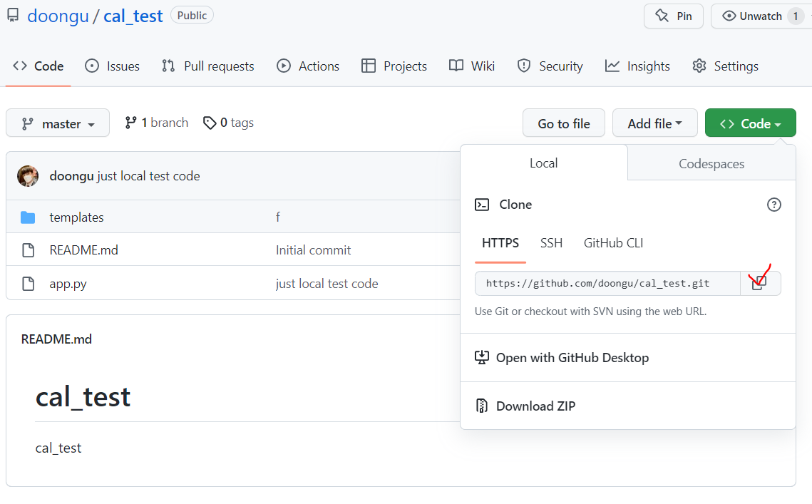Open the Wiki tab
Screen dimensions: 812x504
point(472,66)
